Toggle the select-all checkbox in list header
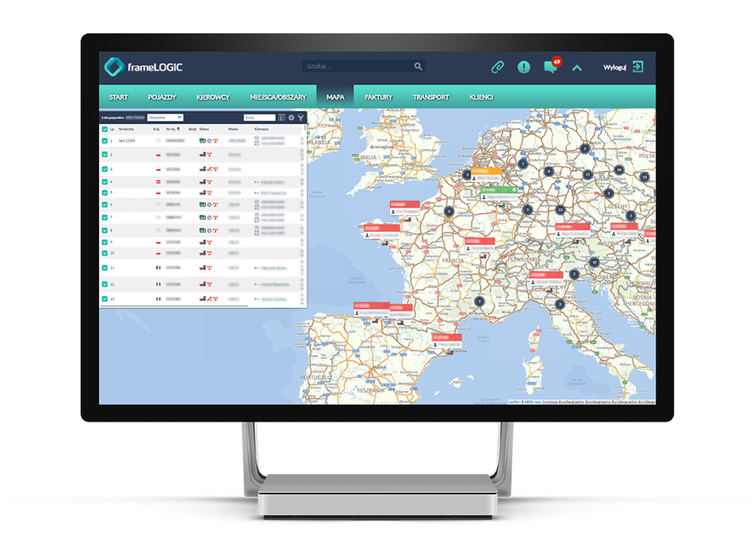Screen dimensions: 756x554 105,129
